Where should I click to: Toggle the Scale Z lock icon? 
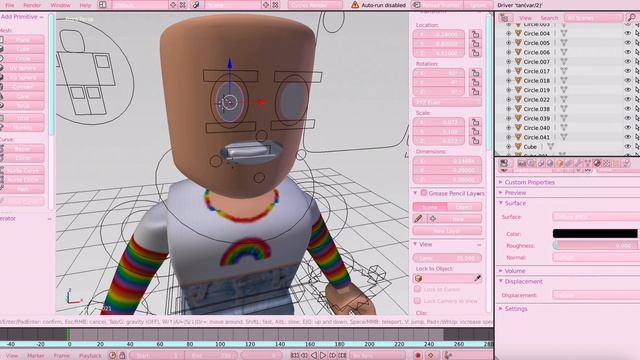476,141
